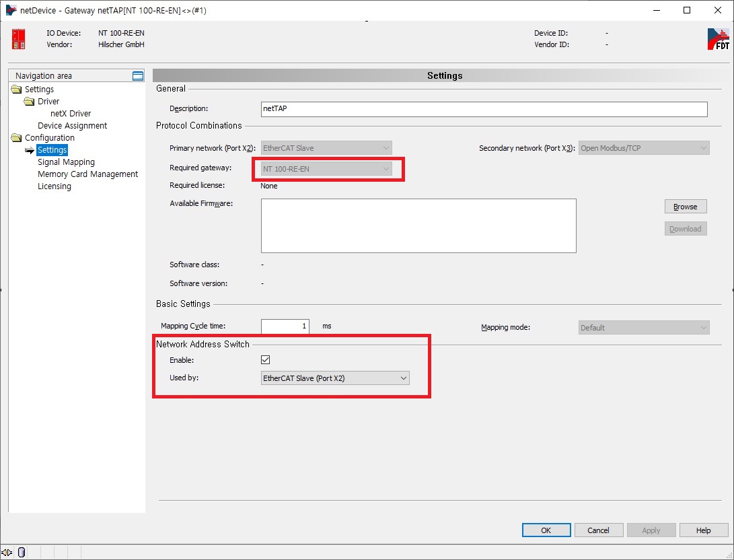Image resolution: width=734 pixels, height=560 pixels.
Task: Click the Download firmware button
Action: [x=686, y=228]
